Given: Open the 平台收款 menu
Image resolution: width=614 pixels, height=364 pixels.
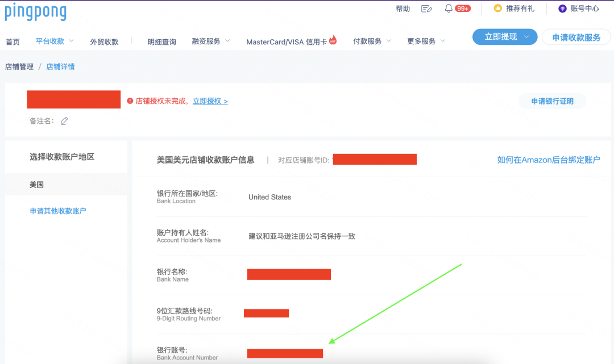Looking at the screenshot, I should coord(49,41).
